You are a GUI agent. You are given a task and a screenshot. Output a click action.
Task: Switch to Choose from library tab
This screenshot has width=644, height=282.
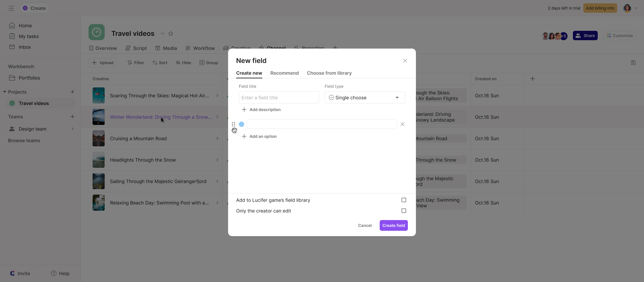click(329, 73)
